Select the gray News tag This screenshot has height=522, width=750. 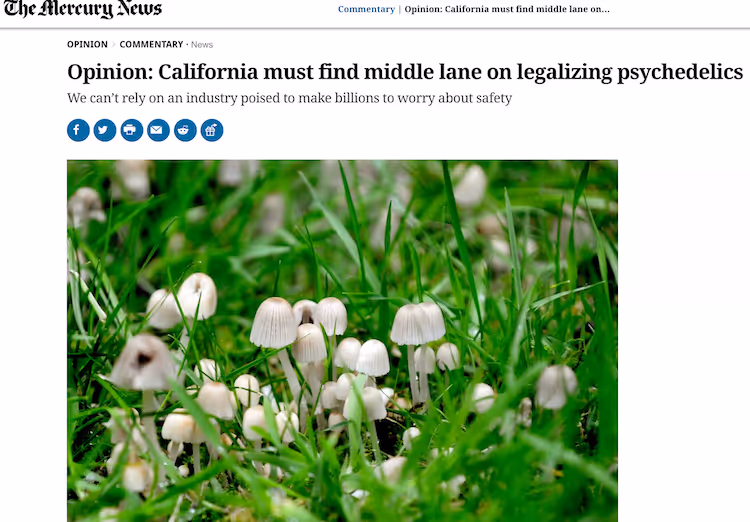point(202,44)
